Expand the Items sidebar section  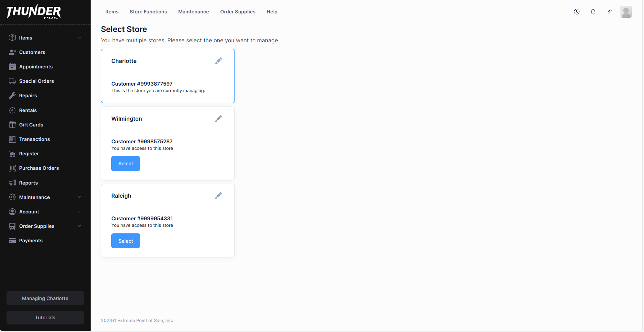click(45, 38)
